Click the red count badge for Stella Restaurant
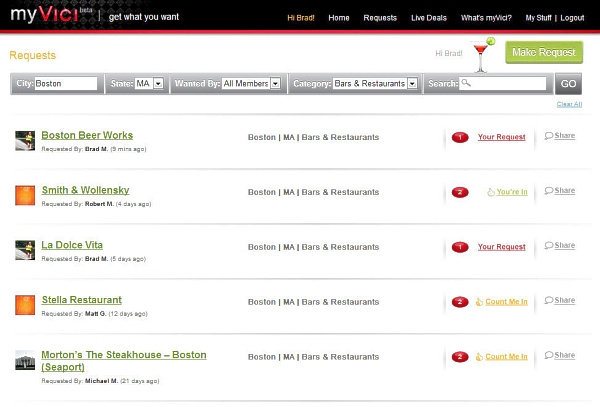 pyautogui.click(x=460, y=302)
